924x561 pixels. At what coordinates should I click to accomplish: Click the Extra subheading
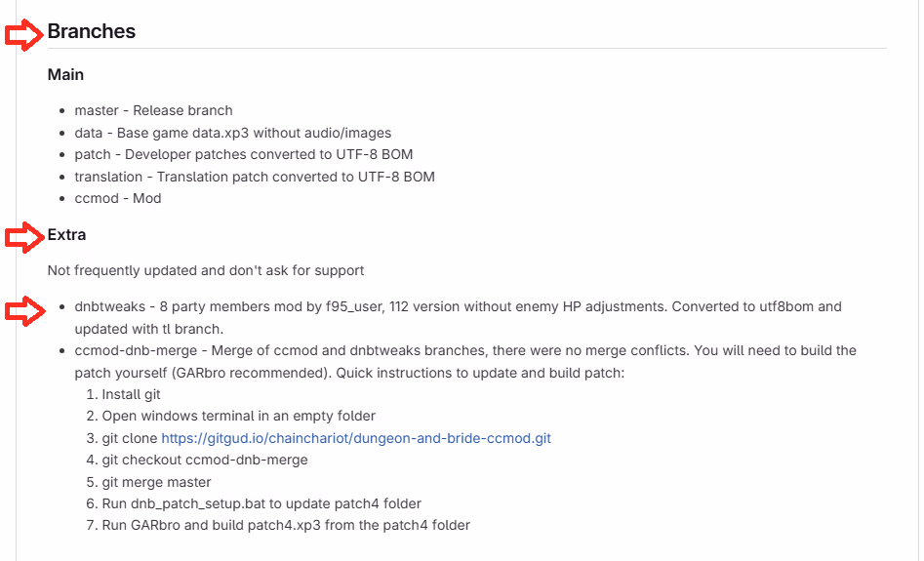pyautogui.click(x=67, y=235)
